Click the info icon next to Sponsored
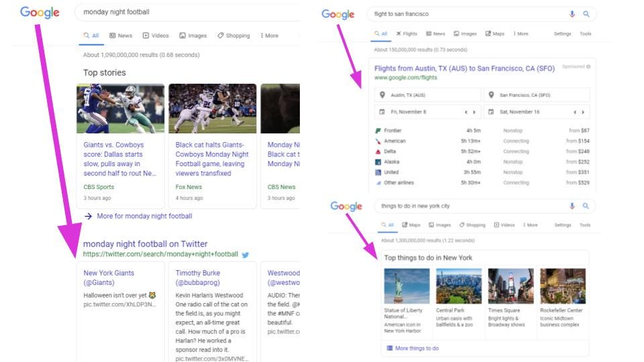Screen dimensions: 644x362 coord(588,66)
